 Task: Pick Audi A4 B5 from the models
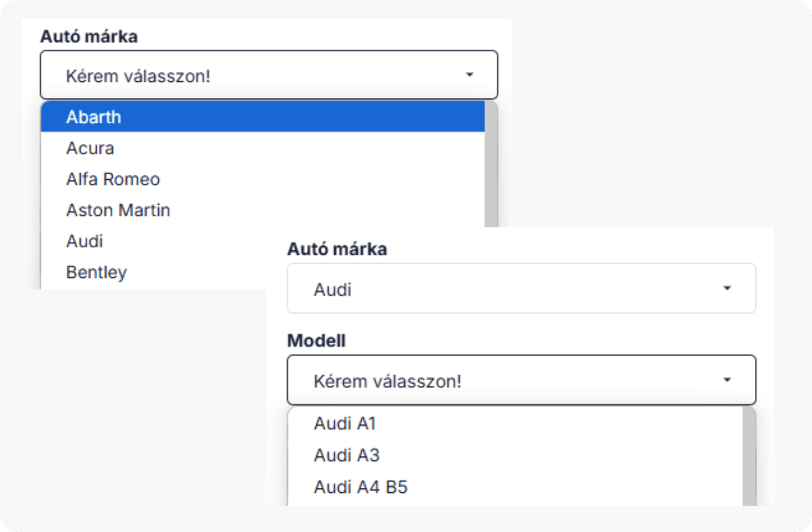click(x=361, y=488)
